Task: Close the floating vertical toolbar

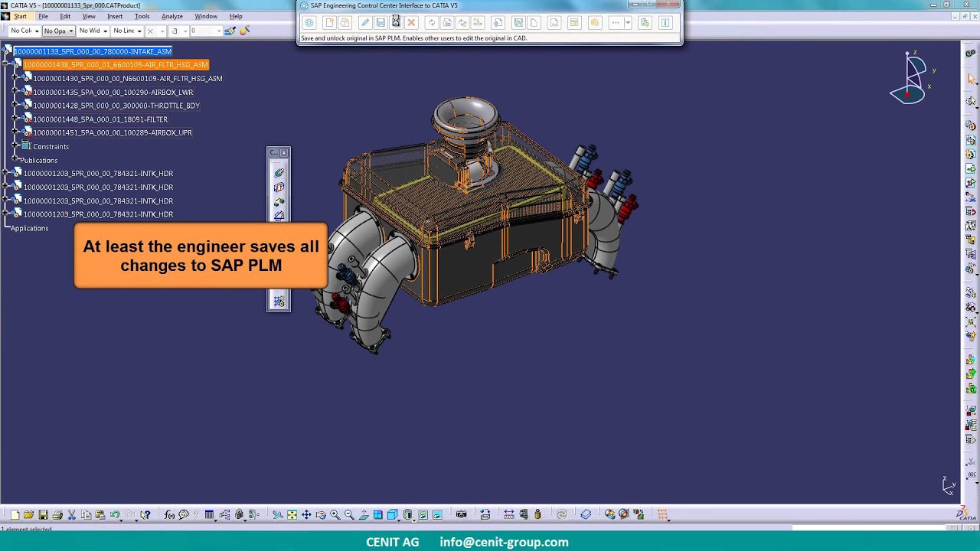Action: click(284, 153)
